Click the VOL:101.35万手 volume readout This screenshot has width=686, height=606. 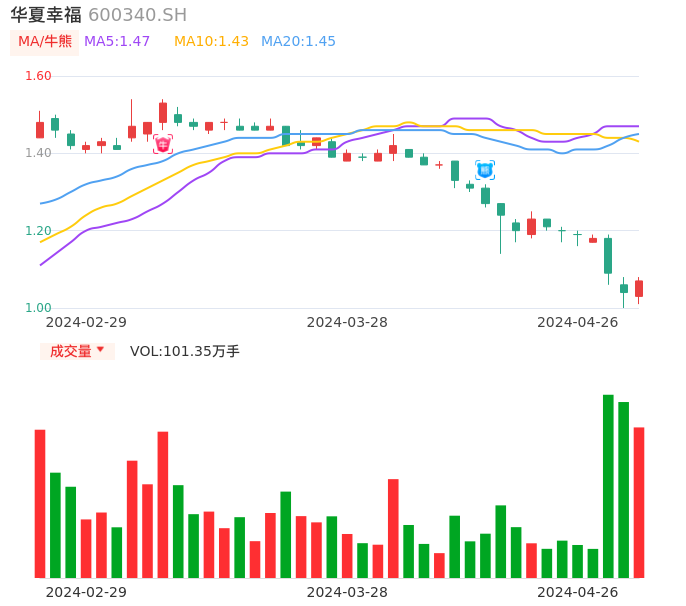tap(185, 351)
